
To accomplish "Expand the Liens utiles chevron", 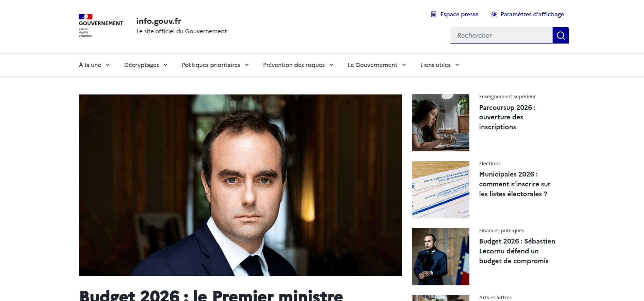I will [457, 65].
